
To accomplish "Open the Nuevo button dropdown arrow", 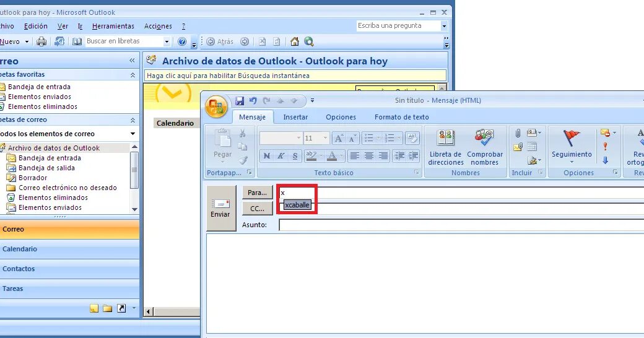I will tap(27, 41).
